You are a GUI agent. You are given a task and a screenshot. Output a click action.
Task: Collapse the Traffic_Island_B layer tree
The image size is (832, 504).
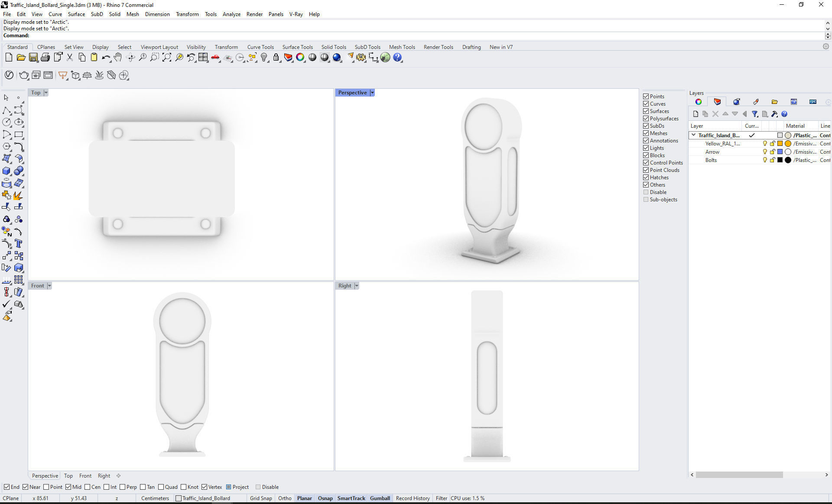(x=693, y=136)
